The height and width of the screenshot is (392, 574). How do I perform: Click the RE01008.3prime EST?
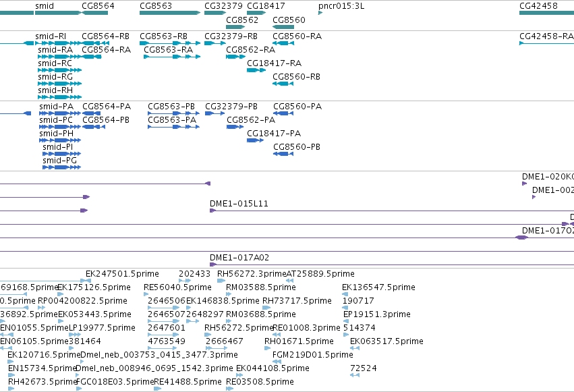pos(306,328)
